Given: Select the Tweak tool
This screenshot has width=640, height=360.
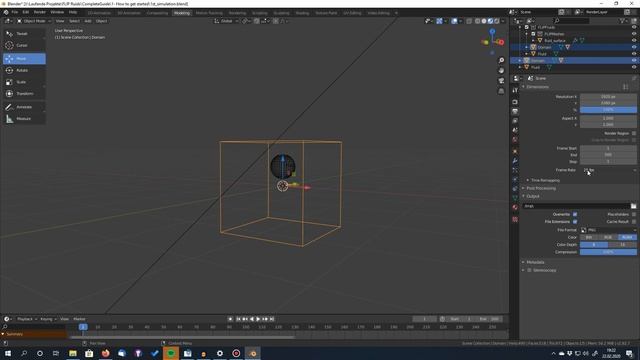Looking at the screenshot, I should click(x=24, y=33).
